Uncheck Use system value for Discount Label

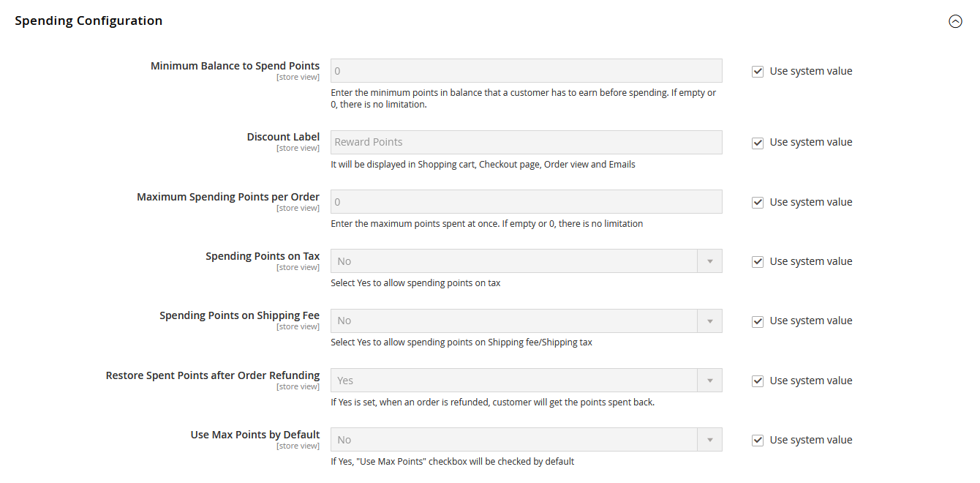[x=758, y=143]
